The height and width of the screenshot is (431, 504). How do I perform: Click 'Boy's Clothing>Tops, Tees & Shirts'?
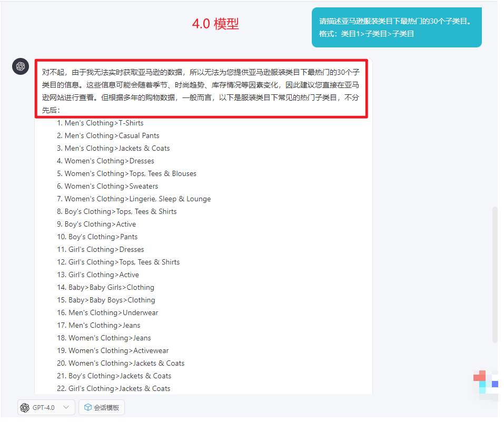click(117, 211)
